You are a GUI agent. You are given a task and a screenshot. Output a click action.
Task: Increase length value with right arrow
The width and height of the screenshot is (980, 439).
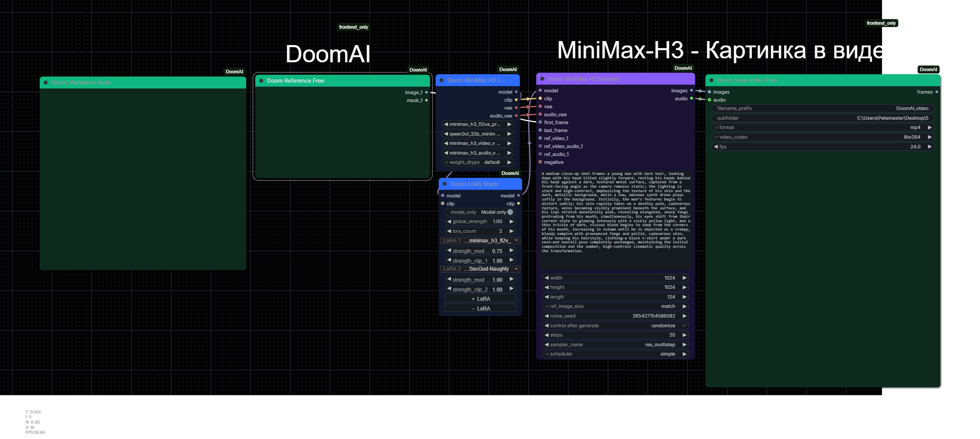click(x=684, y=297)
